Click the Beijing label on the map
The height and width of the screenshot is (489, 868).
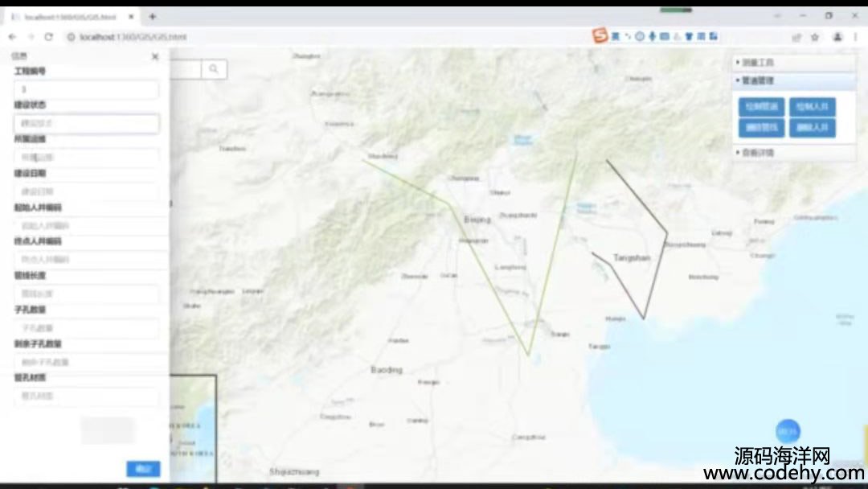[477, 220]
